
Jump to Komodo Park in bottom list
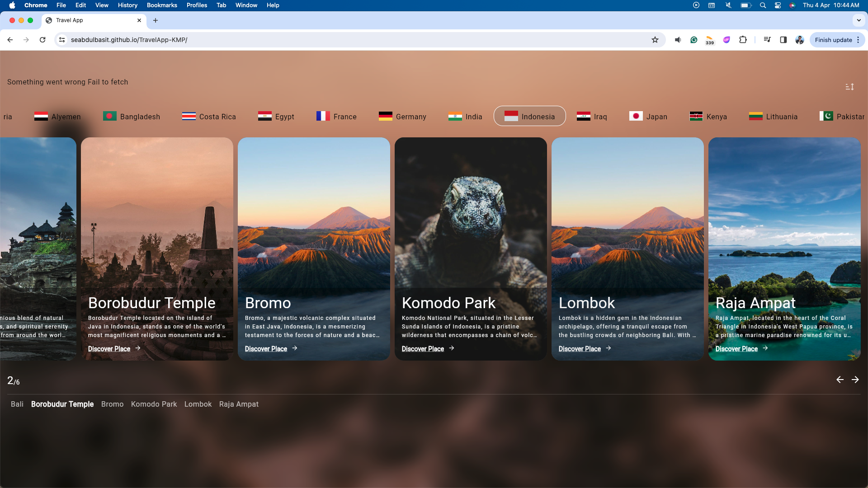pos(154,404)
